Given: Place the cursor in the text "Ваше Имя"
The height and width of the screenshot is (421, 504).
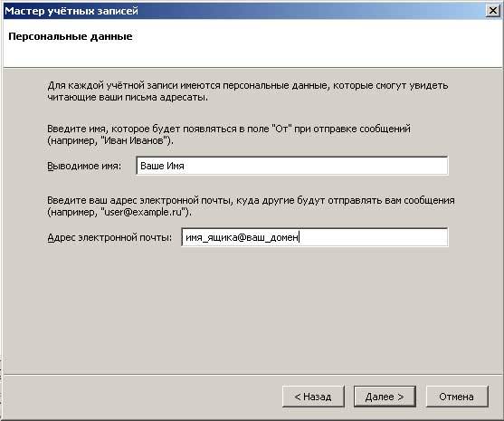Looking at the screenshot, I should click(162, 166).
